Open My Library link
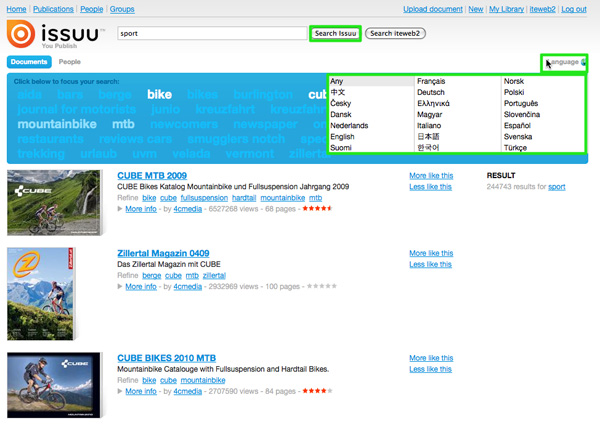The height and width of the screenshot is (429, 600). (x=506, y=9)
